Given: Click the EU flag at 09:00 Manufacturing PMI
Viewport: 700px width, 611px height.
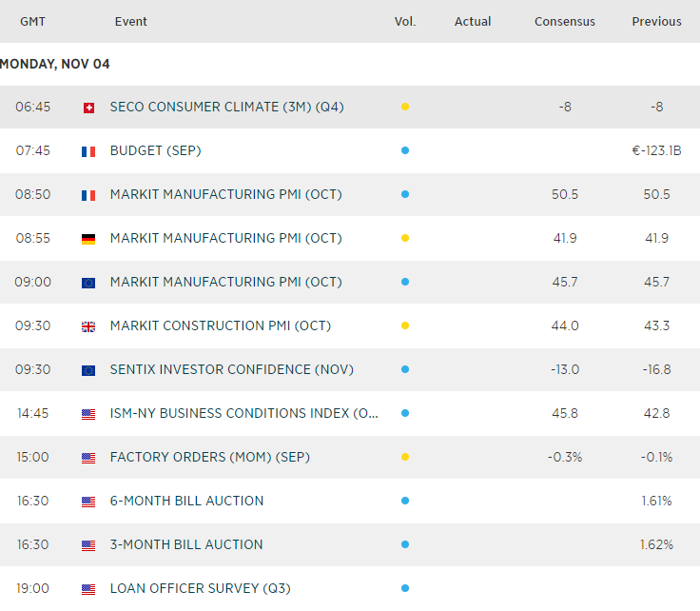Looking at the screenshot, I should pyautogui.click(x=88, y=283).
